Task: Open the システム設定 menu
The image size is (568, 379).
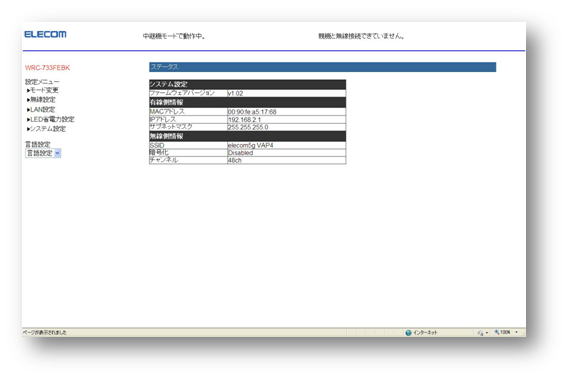Action: pos(46,129)
